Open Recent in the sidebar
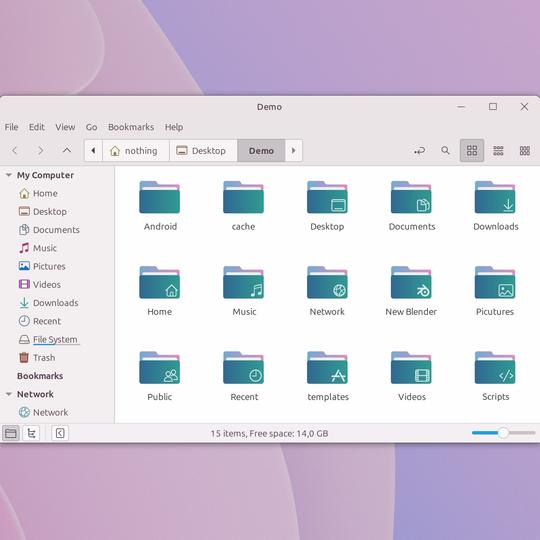Screen dimensions: 540x540 (x=40, y=321)
